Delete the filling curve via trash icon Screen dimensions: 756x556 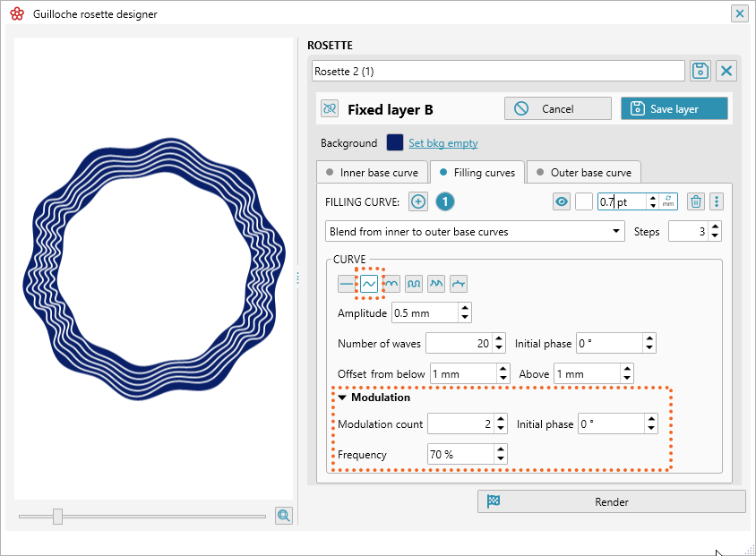pyautogui.click(x=696, y=201)
